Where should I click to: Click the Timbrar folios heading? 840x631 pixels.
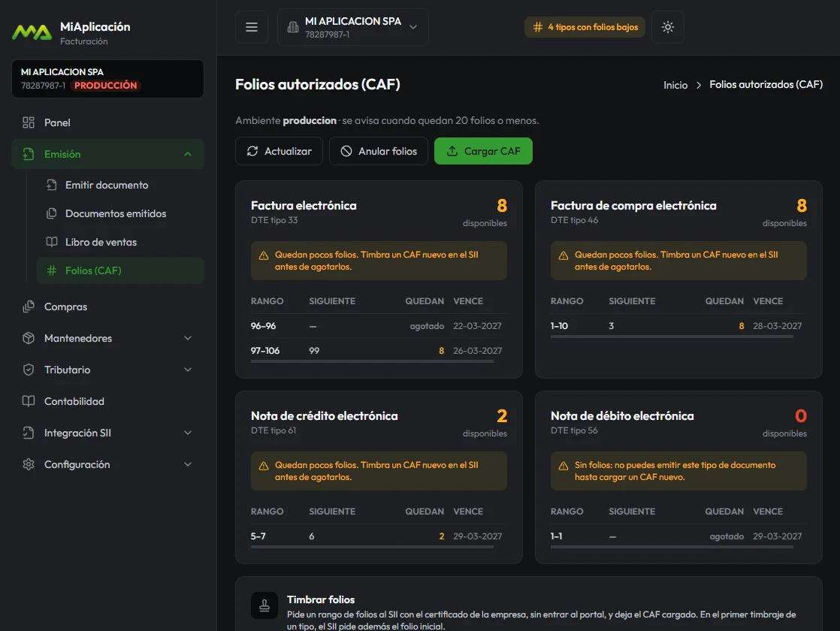coord(320,600)
